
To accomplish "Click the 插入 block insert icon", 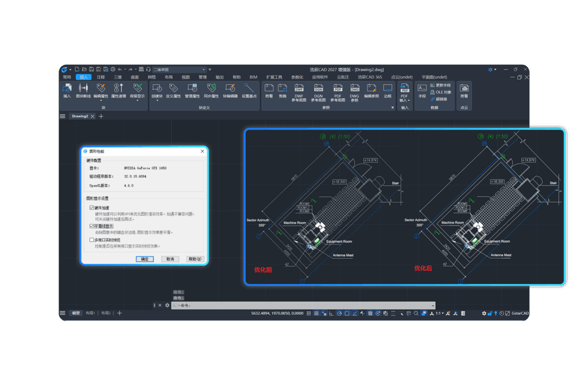I will pyautogui.click(x=67, y=91).
